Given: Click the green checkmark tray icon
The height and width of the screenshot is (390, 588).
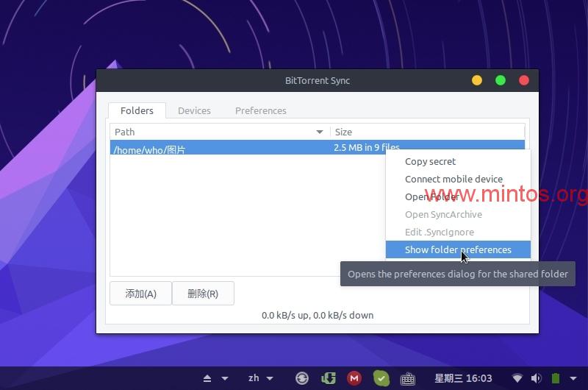Looking at the screenshot, I should coord(381,378).
